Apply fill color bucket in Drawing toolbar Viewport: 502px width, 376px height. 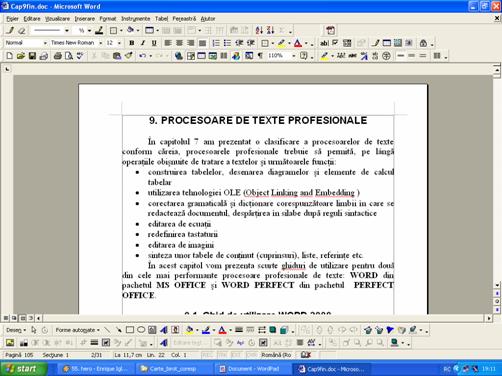click(x=189, y=330)
